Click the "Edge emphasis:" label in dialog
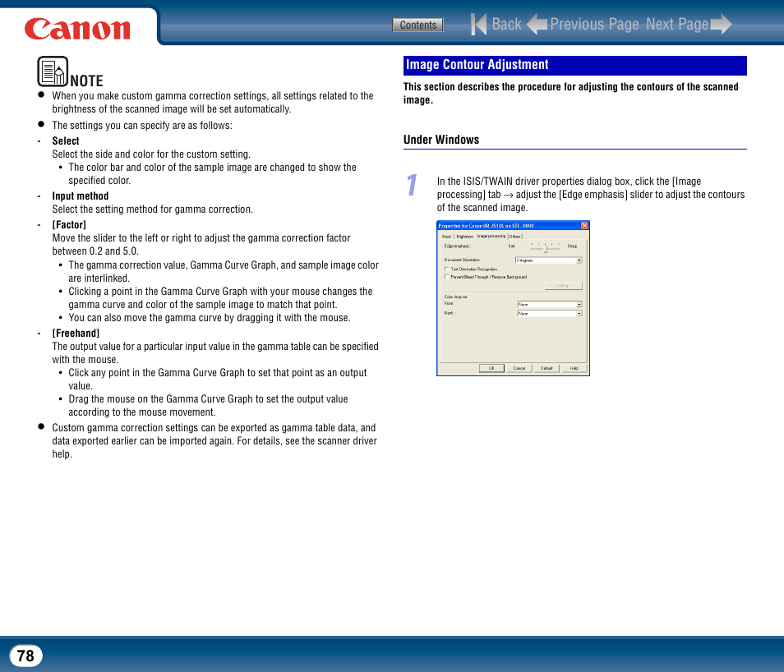This screenshot has width=784, height=672. point(458,246)
